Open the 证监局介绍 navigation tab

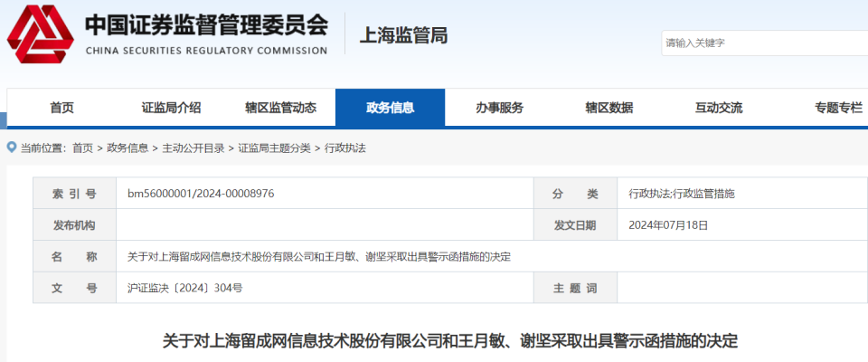point(171,108)
